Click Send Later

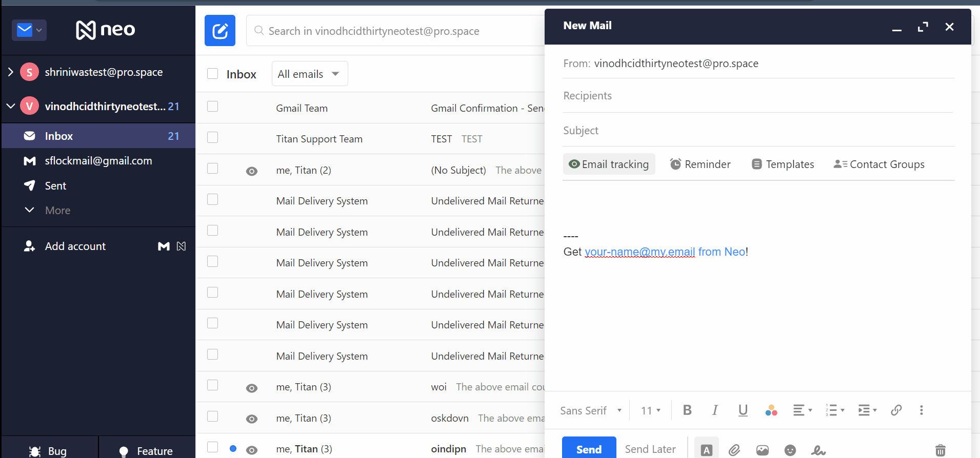[650, 449]
